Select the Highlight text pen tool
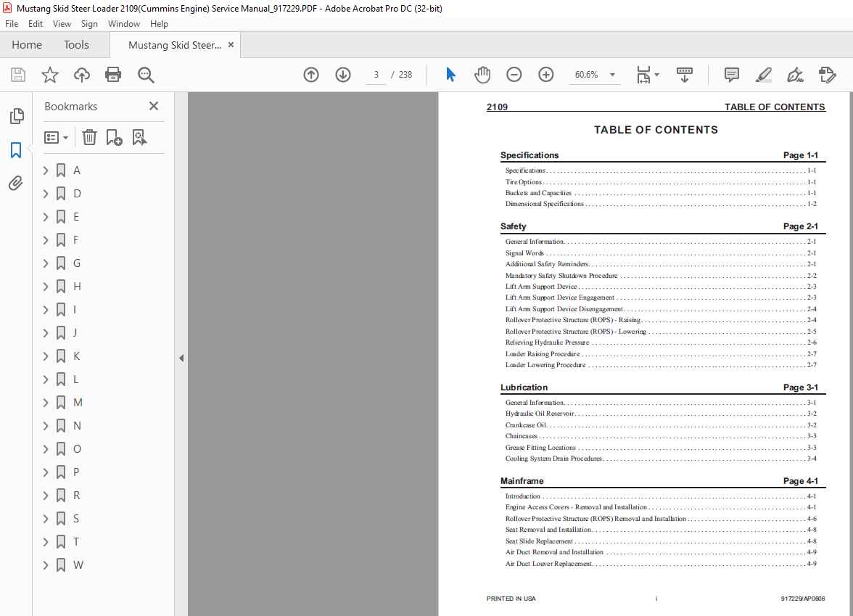The image size is (853, 616). click(x=763, y=75)
